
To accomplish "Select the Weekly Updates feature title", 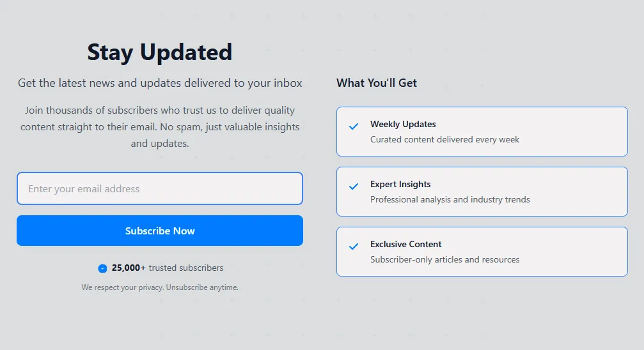I will pos(403,124).
